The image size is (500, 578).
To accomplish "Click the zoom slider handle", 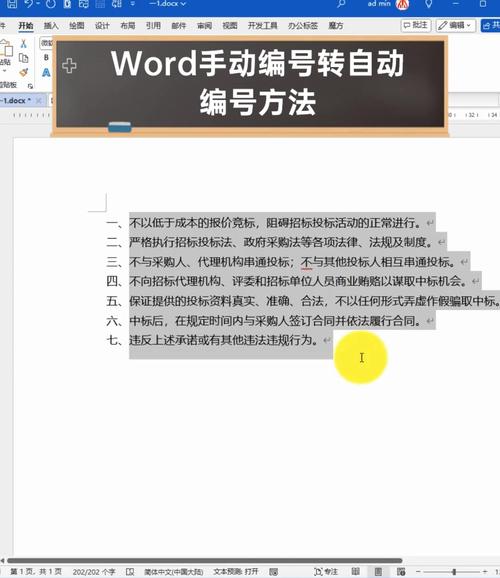I will coord(454,571).
